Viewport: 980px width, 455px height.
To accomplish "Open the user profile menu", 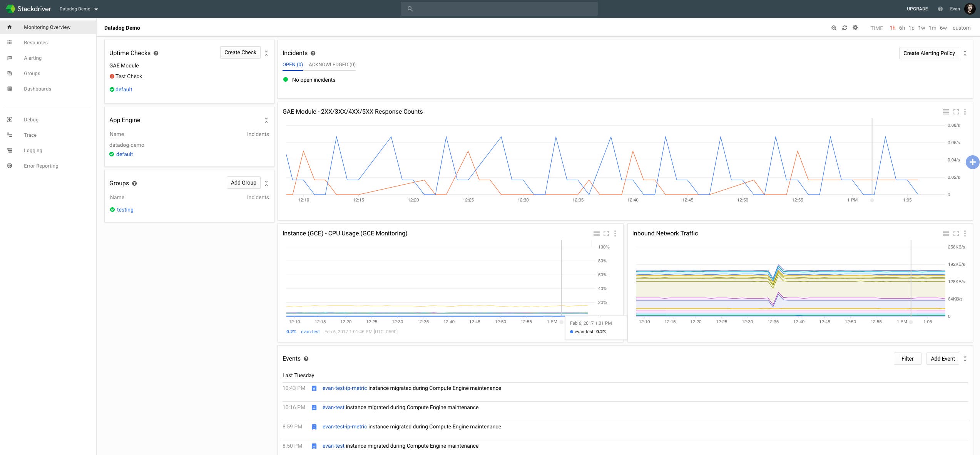I will pyautogui.click(x=970, y=8).
